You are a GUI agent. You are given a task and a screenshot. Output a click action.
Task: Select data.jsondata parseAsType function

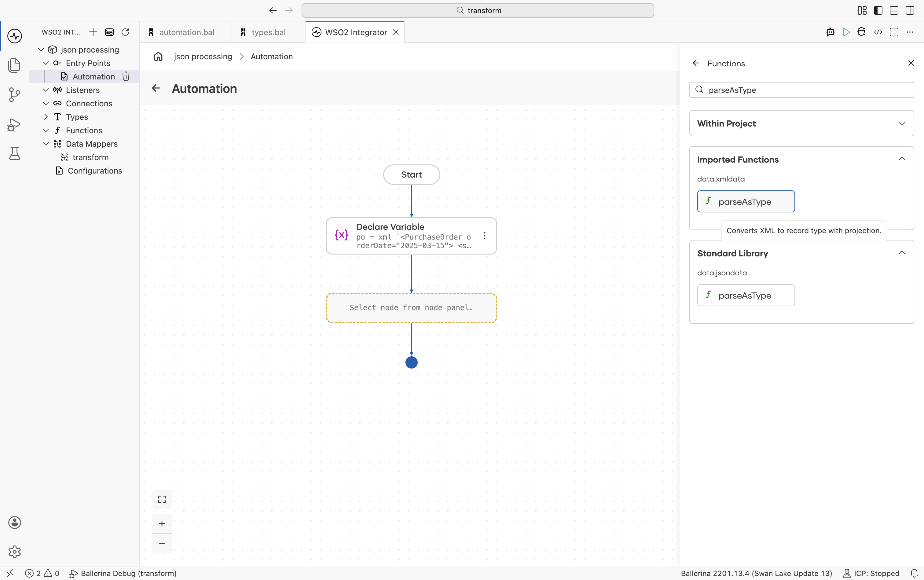tap(746, 295)
